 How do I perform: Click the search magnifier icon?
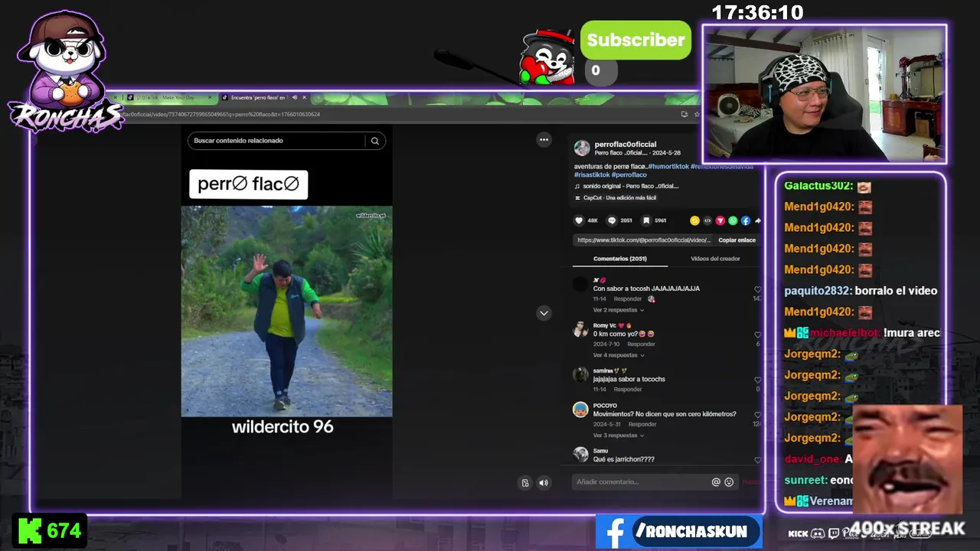[x=375, y=141]
